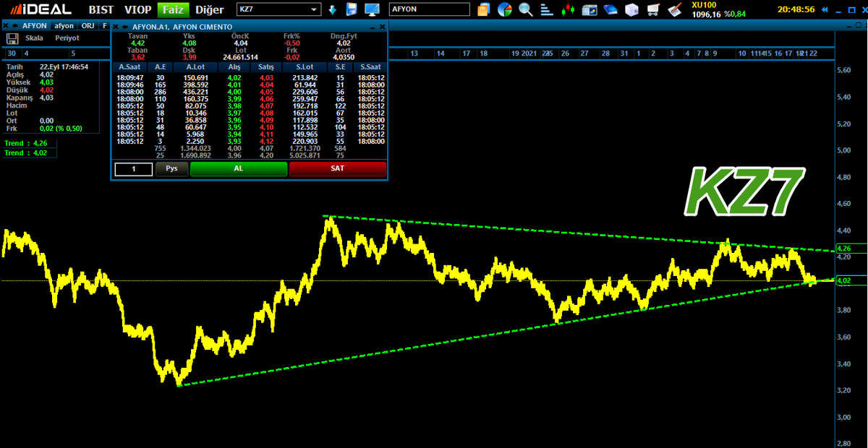Open the BIST menu
Viewport: 868px width, 448px height.
(101, 10)
